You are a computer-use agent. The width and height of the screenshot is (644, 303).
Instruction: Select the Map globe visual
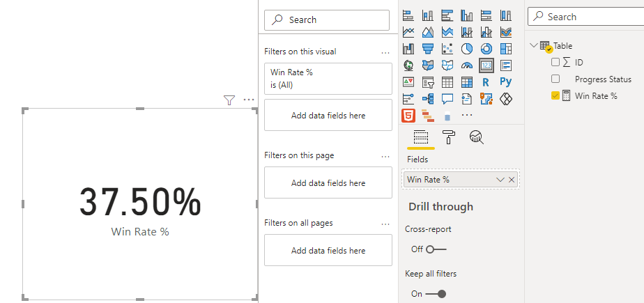408,65
